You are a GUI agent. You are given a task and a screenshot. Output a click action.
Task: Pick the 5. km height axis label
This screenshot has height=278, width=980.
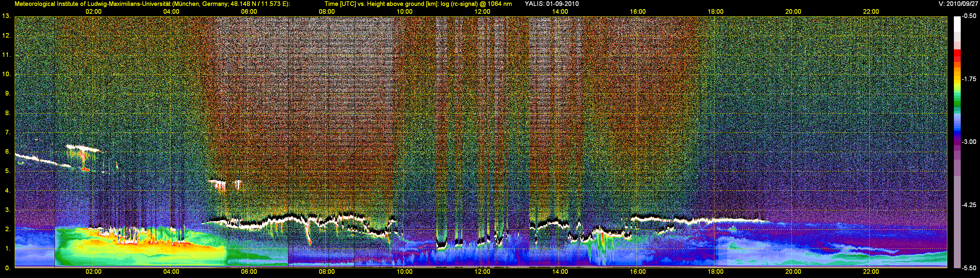coord(8,171)
